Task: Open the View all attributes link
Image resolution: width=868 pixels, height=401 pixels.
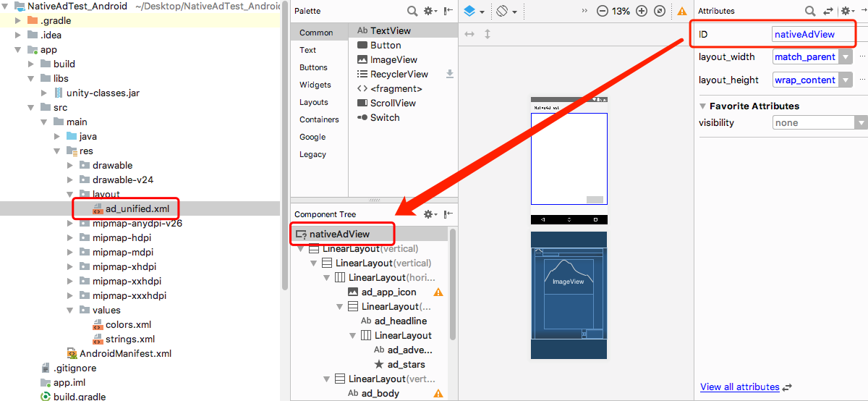Action: point(740,387)
